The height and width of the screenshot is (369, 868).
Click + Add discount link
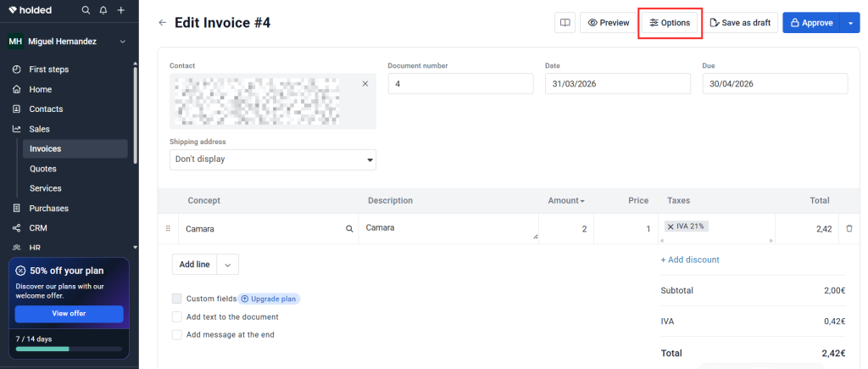[x=690, y=260]
